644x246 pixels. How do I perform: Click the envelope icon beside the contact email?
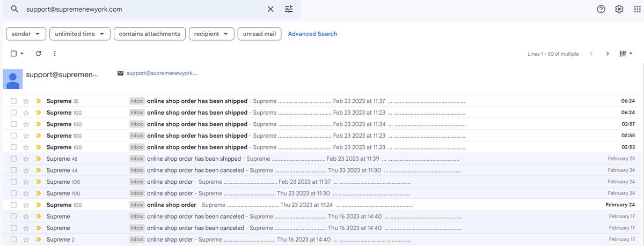[x=120, y=73]
